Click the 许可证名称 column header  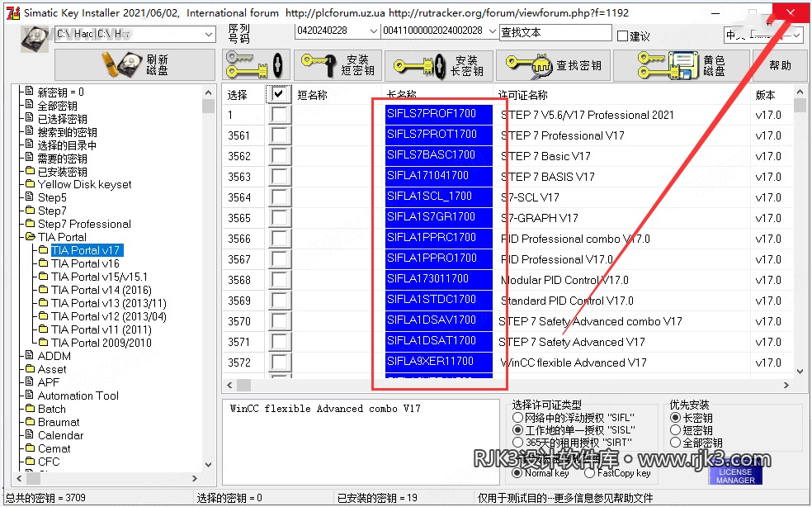pyautogui.click(x=522, y=95)
